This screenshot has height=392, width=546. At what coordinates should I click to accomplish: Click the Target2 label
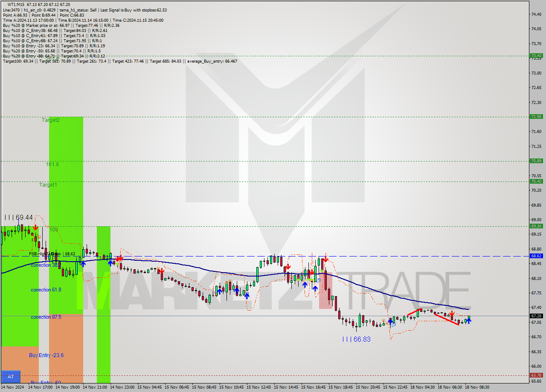(51, 120)
